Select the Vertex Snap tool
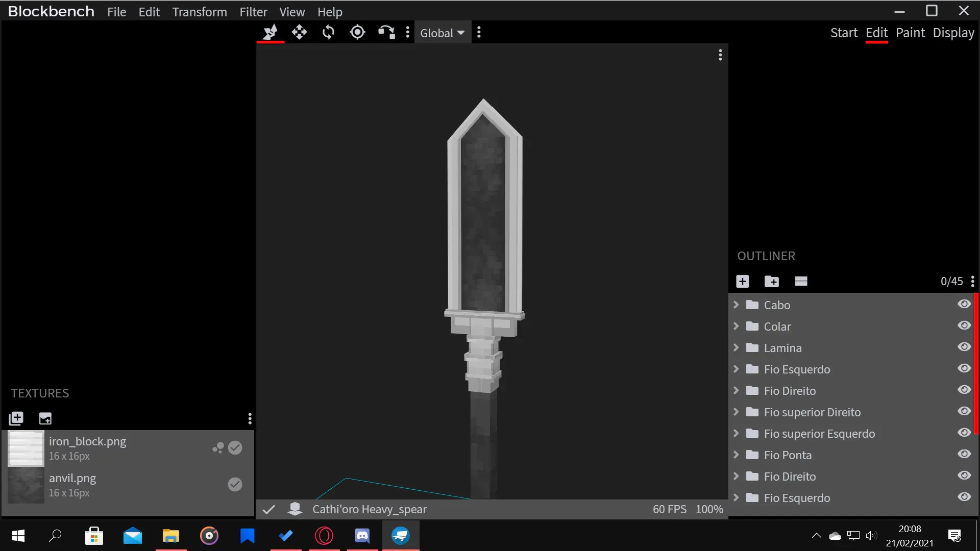Viewport: 980px width, 551px height. (386, 33)
